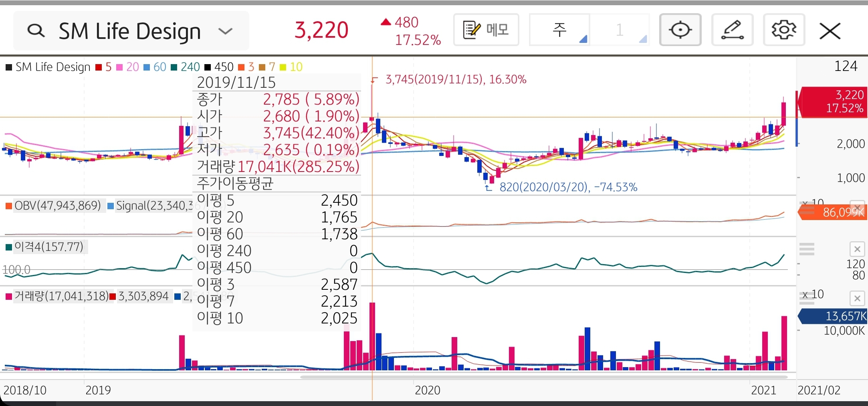Click the current price 3,220 in header
868x406 pixels.
coord(321,30)
